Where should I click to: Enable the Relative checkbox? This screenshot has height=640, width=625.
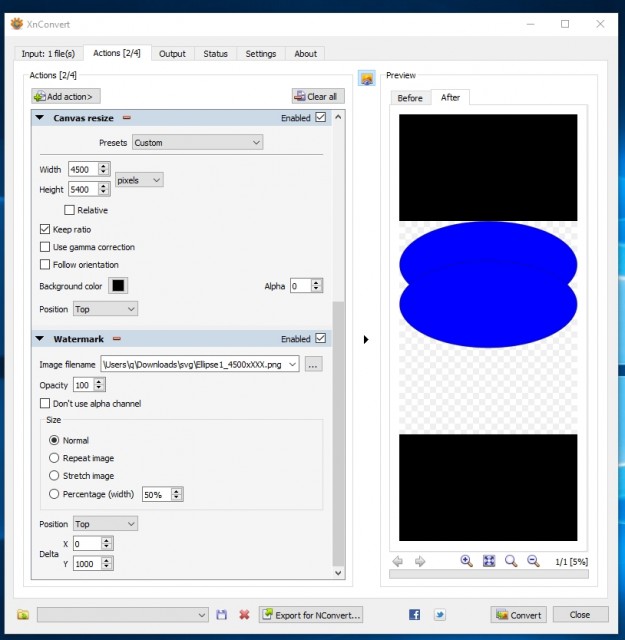click(x=69, y=210)
